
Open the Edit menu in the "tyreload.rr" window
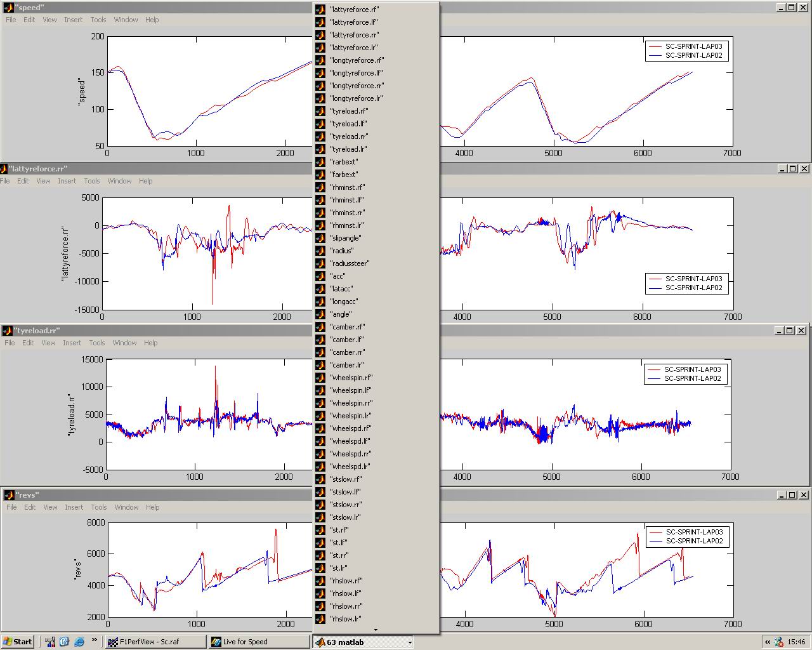tap(28, 343)
